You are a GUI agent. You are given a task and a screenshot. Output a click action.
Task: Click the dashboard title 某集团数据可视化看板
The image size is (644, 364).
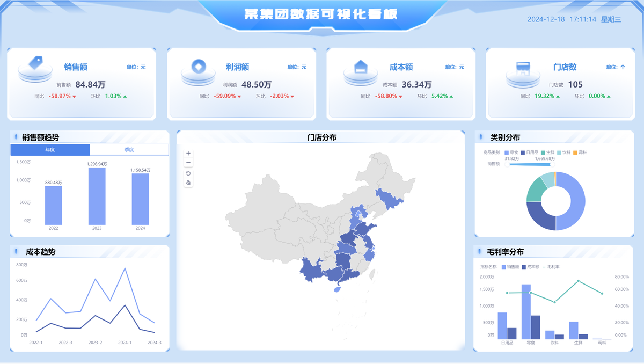point(322,15)
